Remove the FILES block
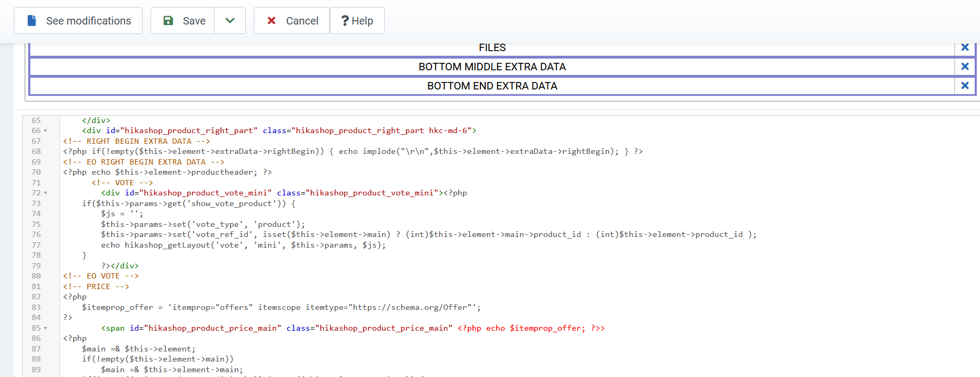This screenshot has height=377, width=980. pyautogui.click(x=965, y=47)
